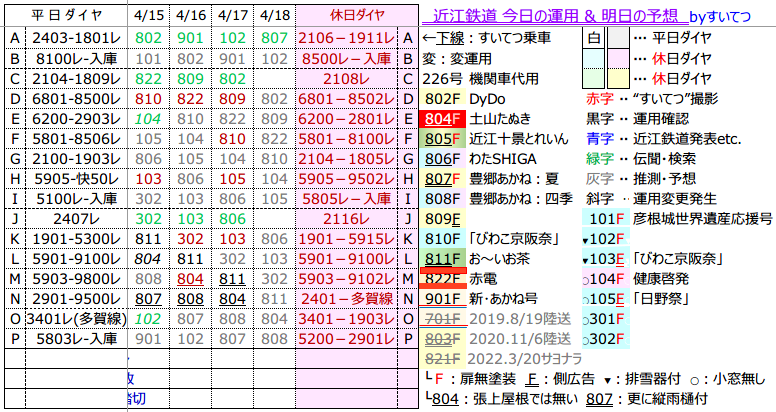Click the byすいてつ author text
776x412 pixels.
tap(720, 17)
